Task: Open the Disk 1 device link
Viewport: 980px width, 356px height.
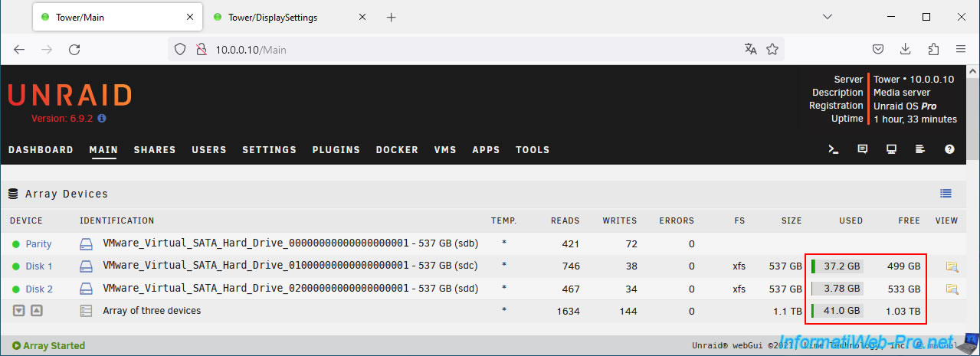Action: (x=39, y=266)
